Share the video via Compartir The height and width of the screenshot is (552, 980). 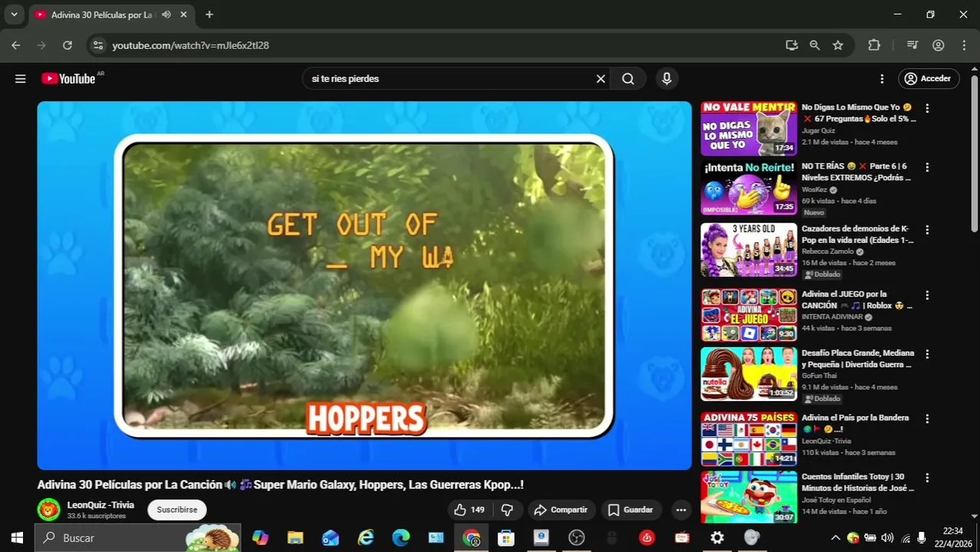[561, 510]
